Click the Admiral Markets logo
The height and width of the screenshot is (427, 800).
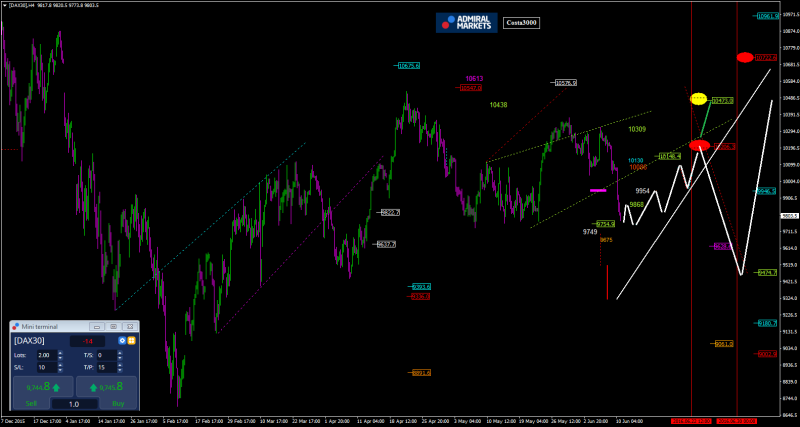coord(466,22)
